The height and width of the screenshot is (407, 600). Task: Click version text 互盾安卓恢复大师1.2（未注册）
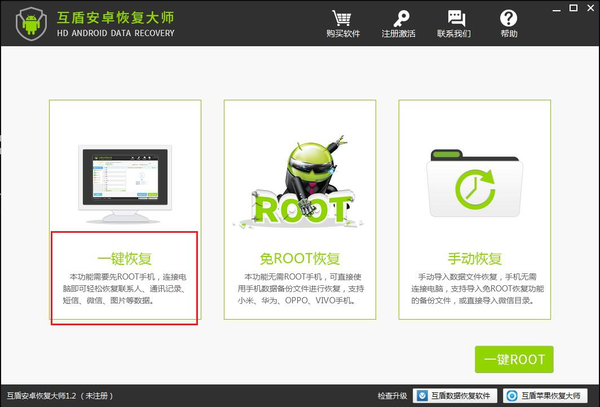click(x=60, y=396)
